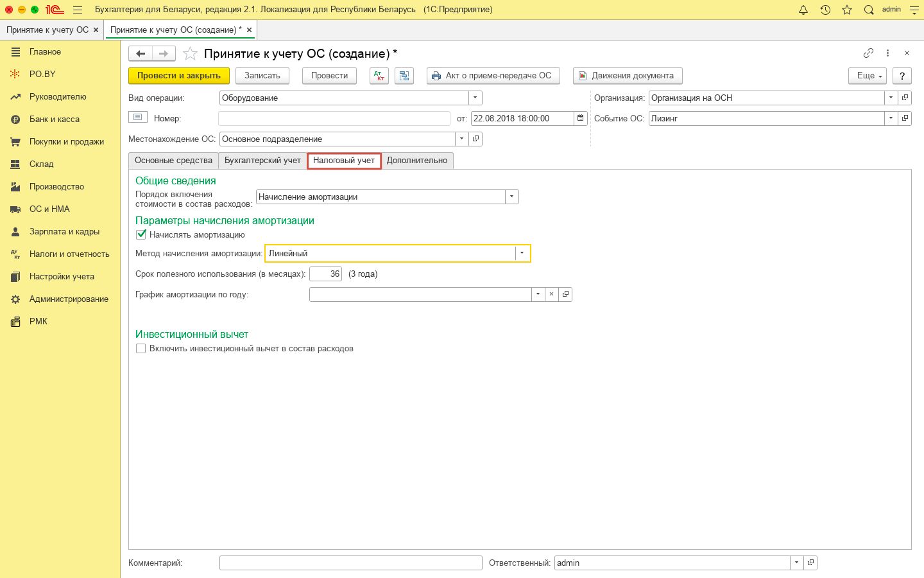924x578 pixels.
Task: Open document structure icon in toolbar
Action: click(x=404, y=76)
